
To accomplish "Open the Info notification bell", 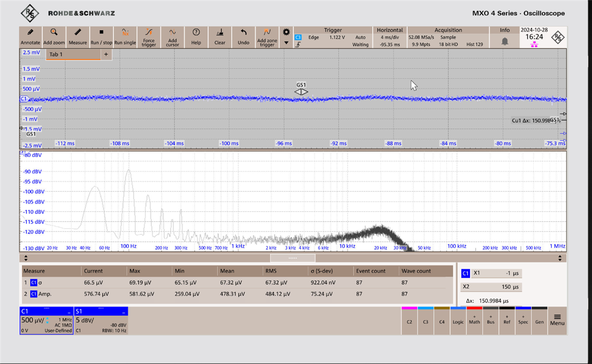I will pyautogui.click(x=504, y=41).
